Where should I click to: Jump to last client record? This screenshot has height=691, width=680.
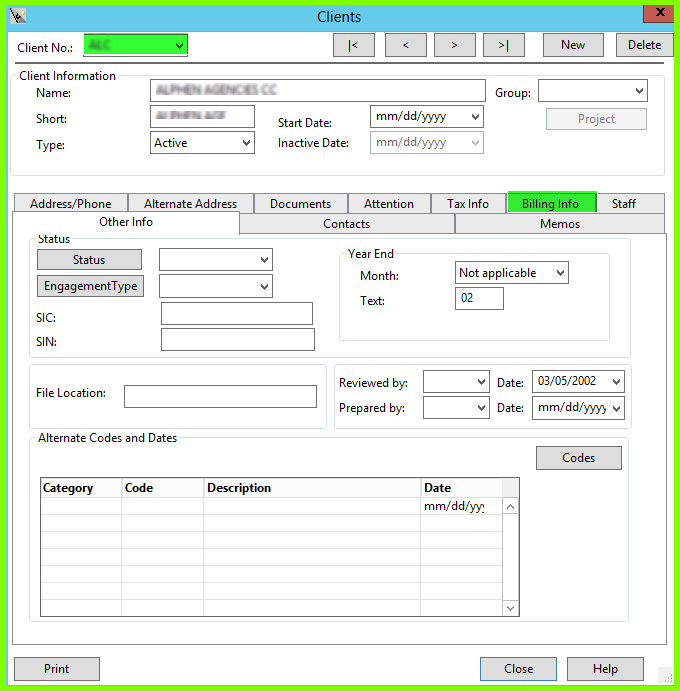[x=504, y=45]
